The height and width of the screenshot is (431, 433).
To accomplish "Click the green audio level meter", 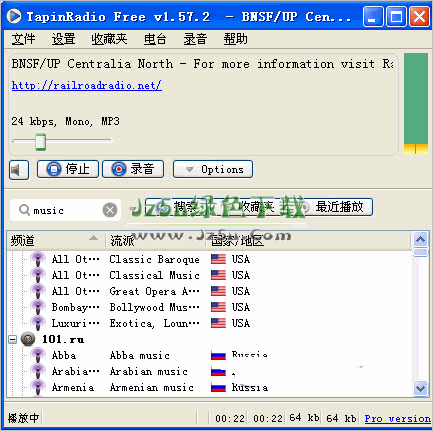I will point(416,103).
